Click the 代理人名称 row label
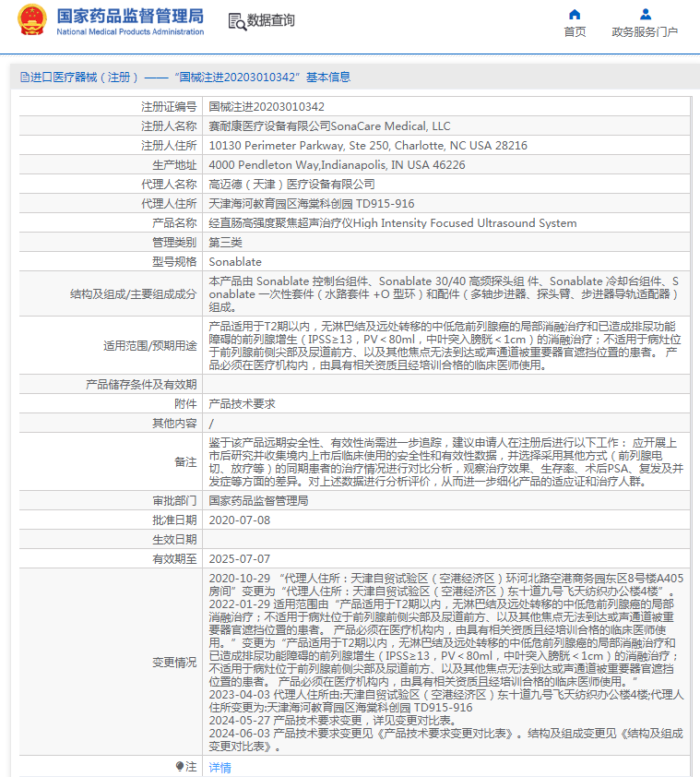 point(169,184)
